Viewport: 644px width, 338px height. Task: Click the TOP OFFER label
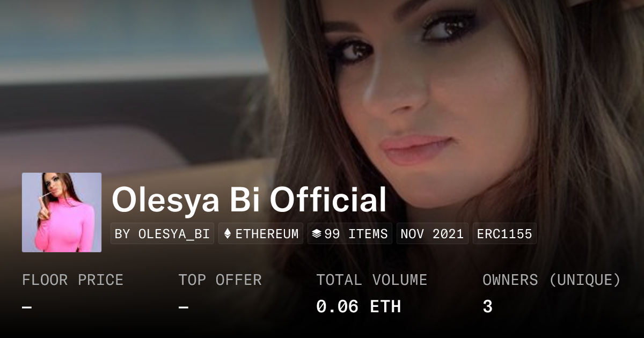(x=220, y=280)
